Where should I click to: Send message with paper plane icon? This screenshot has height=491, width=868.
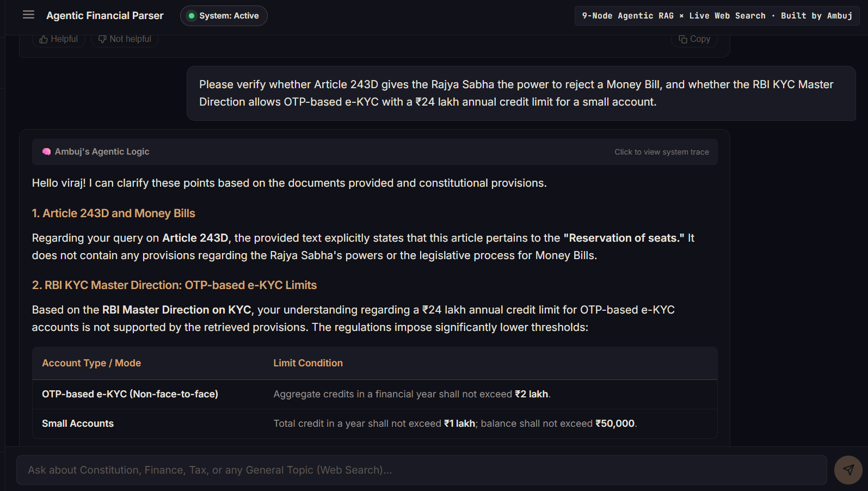click(x=848, y=470)
